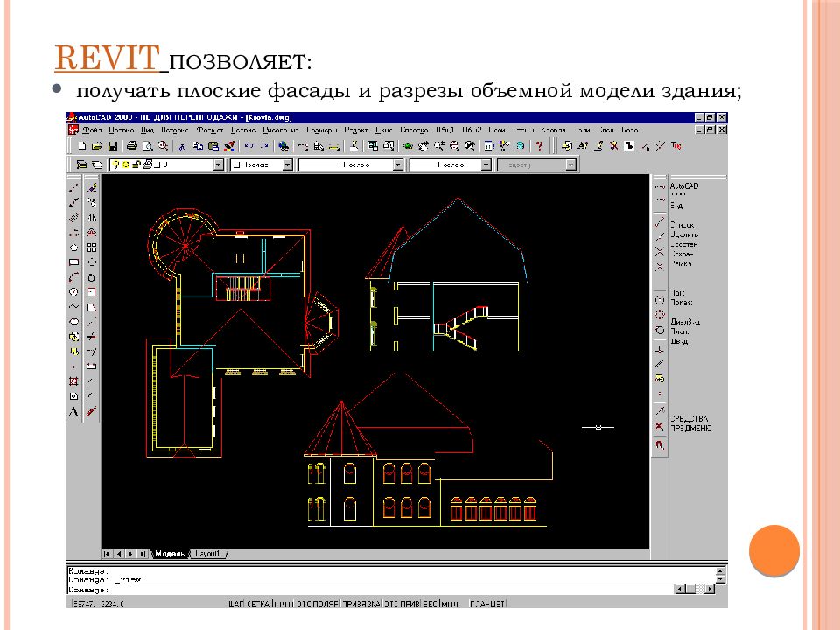Click the command line scroll up arrow
Image resolution: width=840 pixels, height=630 pixels.
(720, 571)
